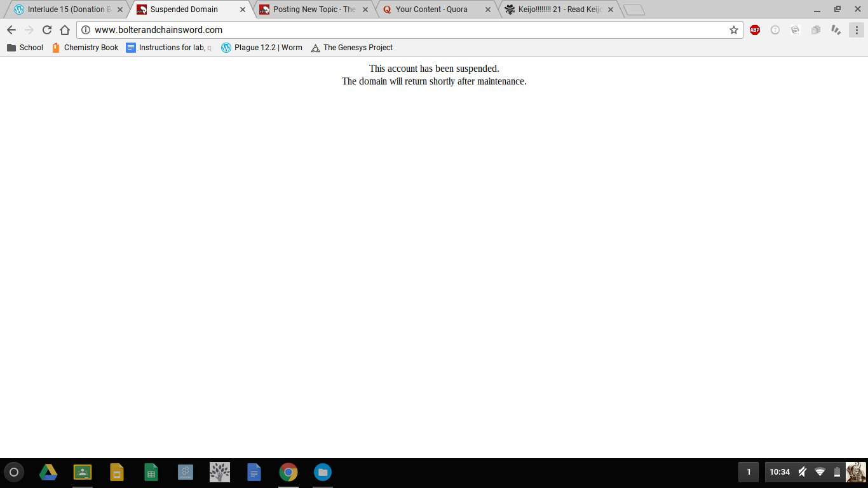The height and width of the screenshot is (488, 868).
Task: Open the Files app in shelf
Action: [x=323, y=472]
